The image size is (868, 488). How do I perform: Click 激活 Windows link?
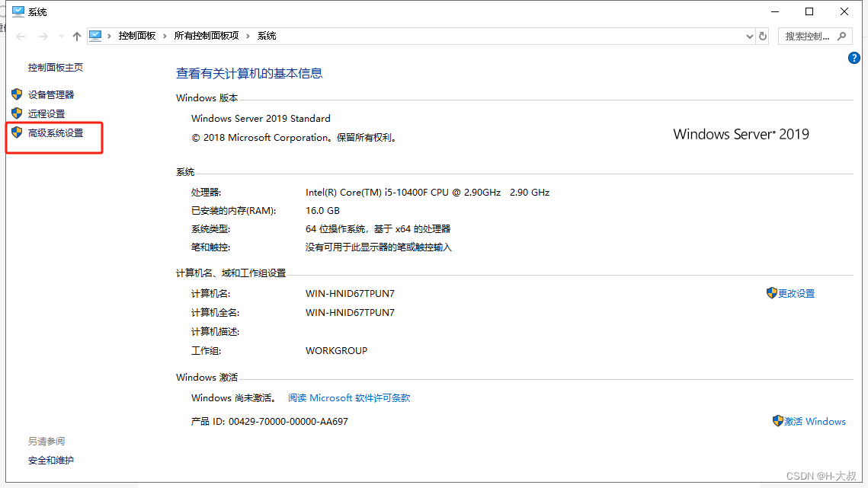point(815,422)
